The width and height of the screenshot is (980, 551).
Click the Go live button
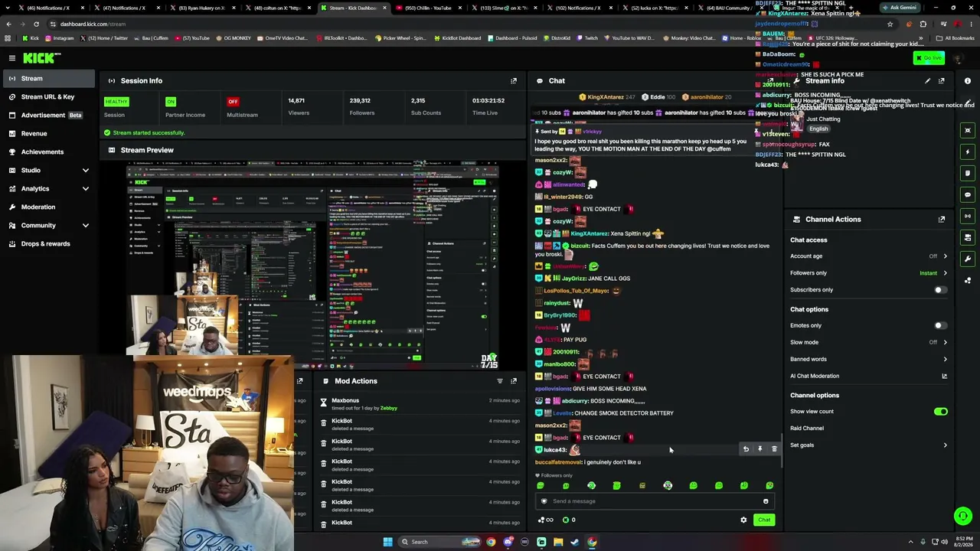(929, 58)
